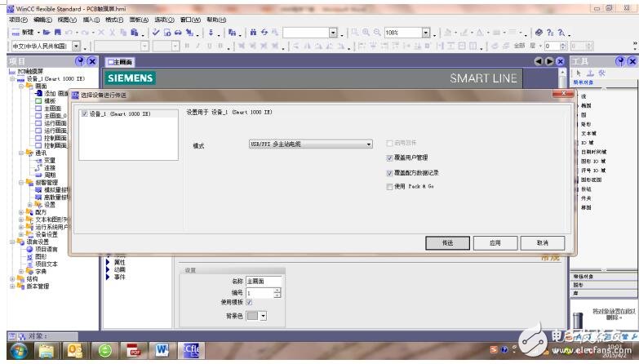Open the 模式 USB/PPI dropdown
The image size is (639, 364).
311,144
